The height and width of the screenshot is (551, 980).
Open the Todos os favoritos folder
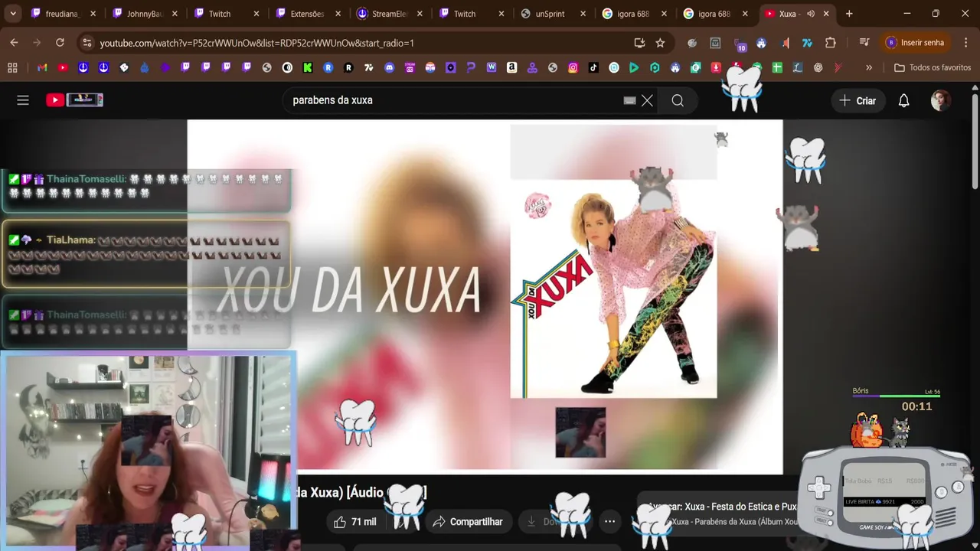click(x=933, y=67)
